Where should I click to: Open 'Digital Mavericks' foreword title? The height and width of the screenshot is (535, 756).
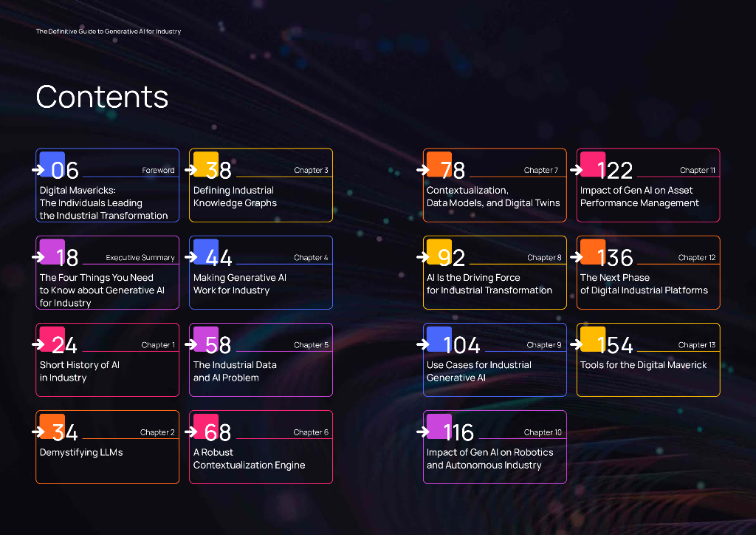103,203
